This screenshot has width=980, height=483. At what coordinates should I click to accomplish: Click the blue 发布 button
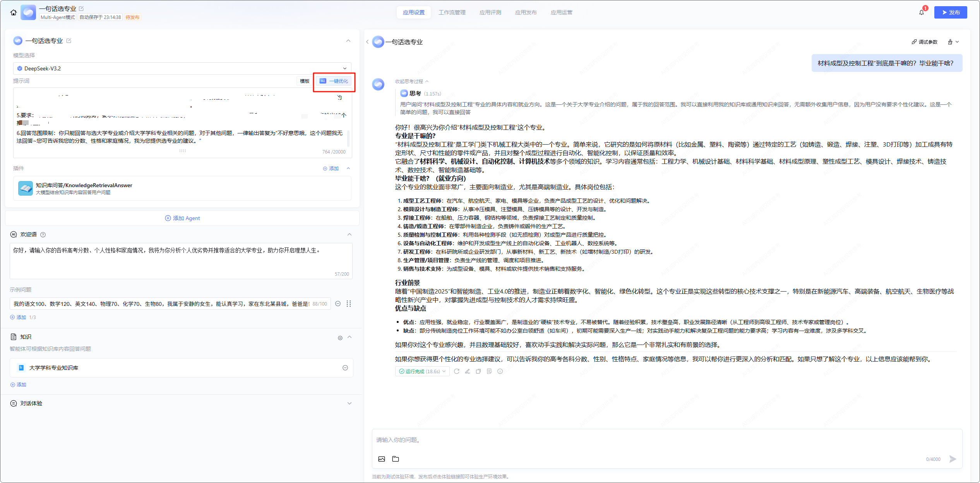point(950,12)
